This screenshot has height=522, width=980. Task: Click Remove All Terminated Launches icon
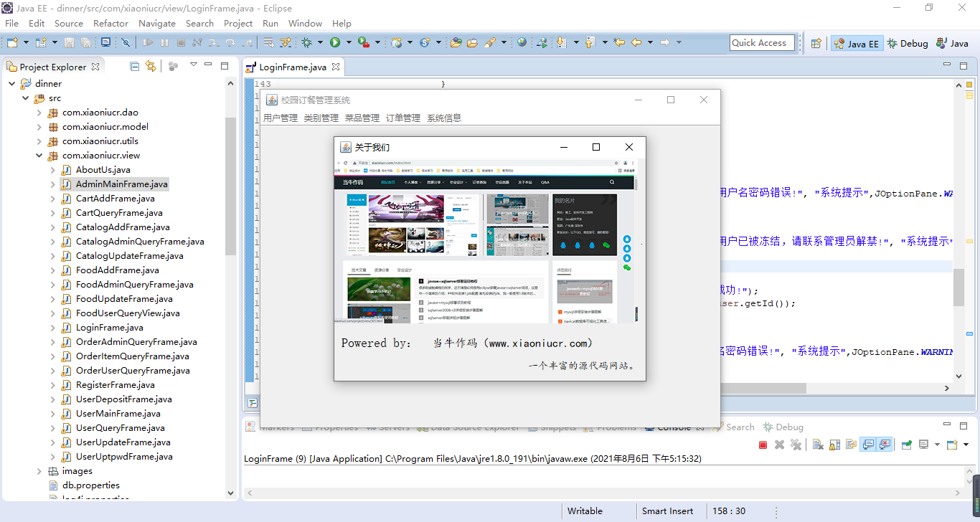796,445
